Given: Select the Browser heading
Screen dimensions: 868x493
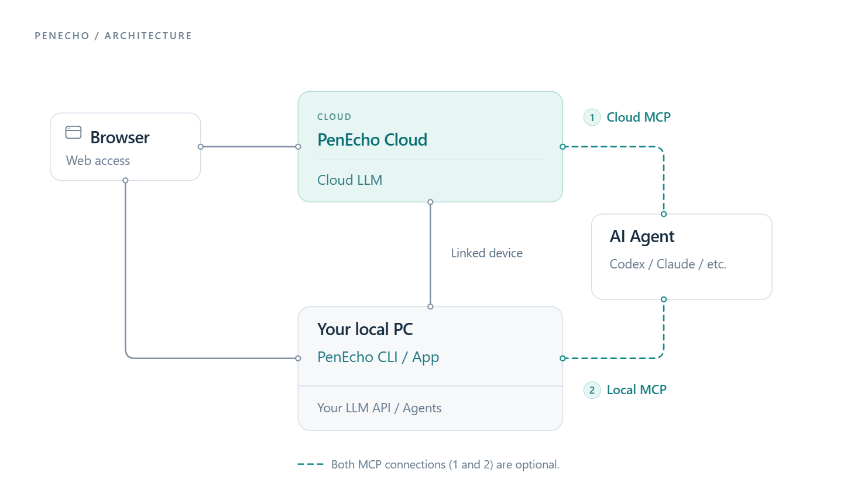Looking at the screenshot, I should [x=120, y=137].
